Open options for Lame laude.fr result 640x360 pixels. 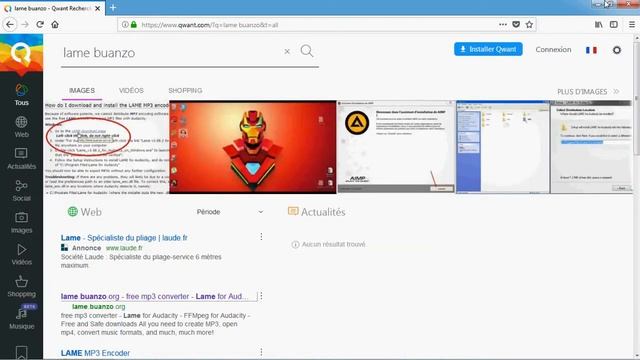click(x=261, y=237)
